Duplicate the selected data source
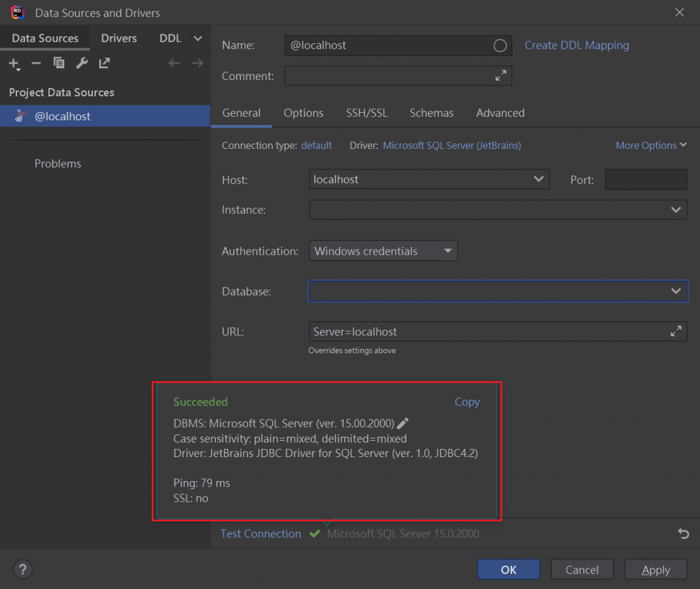This screenshot has width=700, height=589. [x=59, y=64]
